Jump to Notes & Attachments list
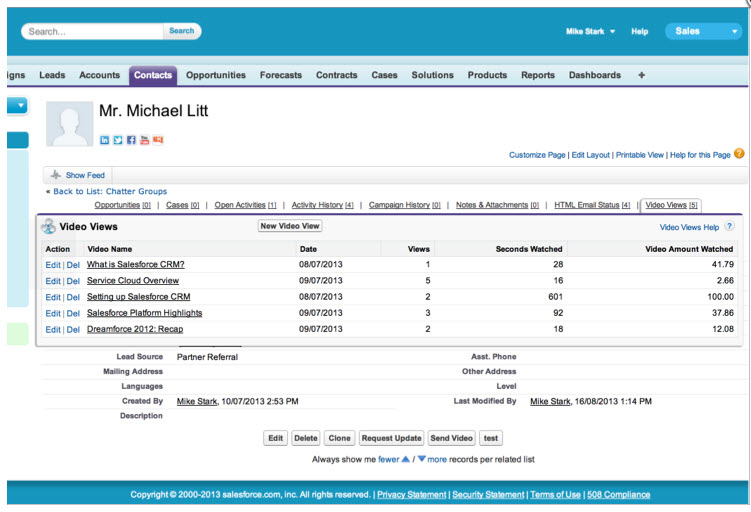Image resolution: width=751 pixels, height=512 pixels. tap(497, 205)
